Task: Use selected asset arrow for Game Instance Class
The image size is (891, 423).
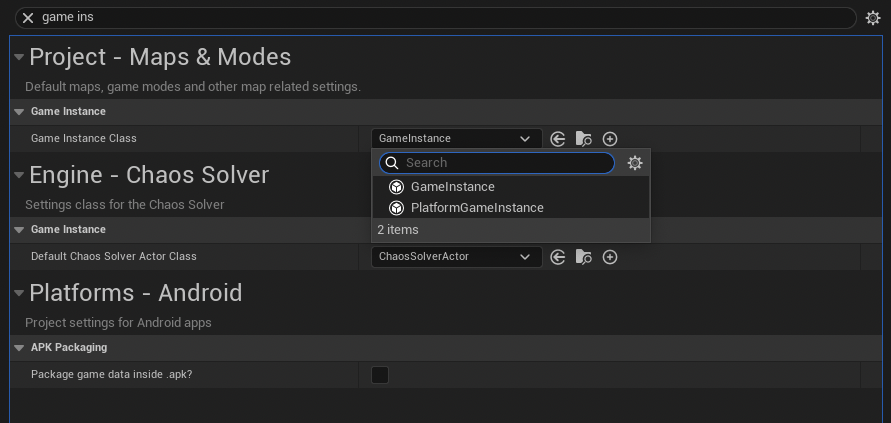Action: tap(558, 139)
